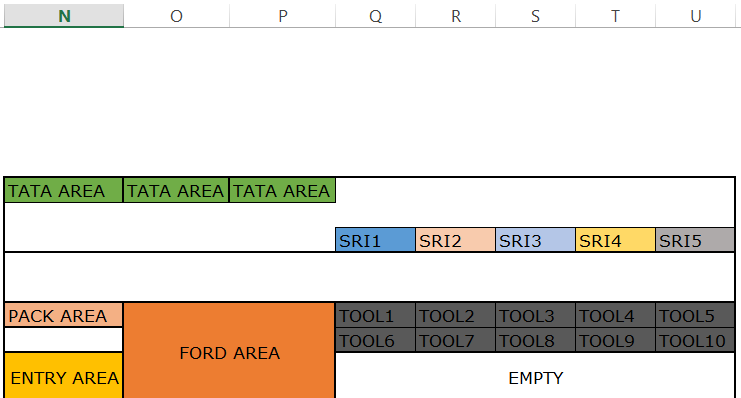Select the TOOL6 cell
741x398 pixels.
[x=375, y=340]
